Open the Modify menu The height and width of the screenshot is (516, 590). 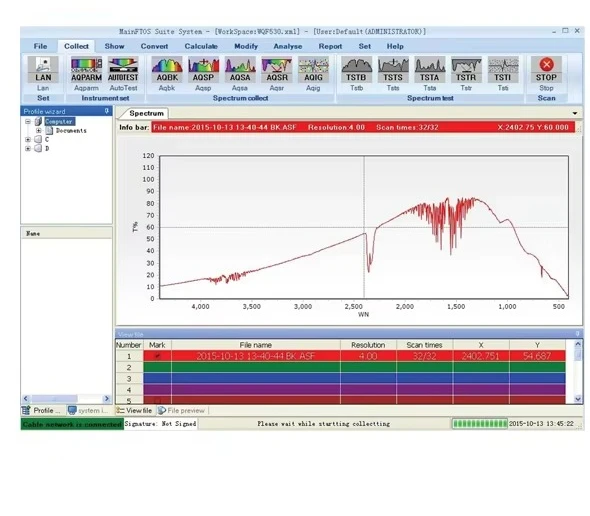pos(246,46)
